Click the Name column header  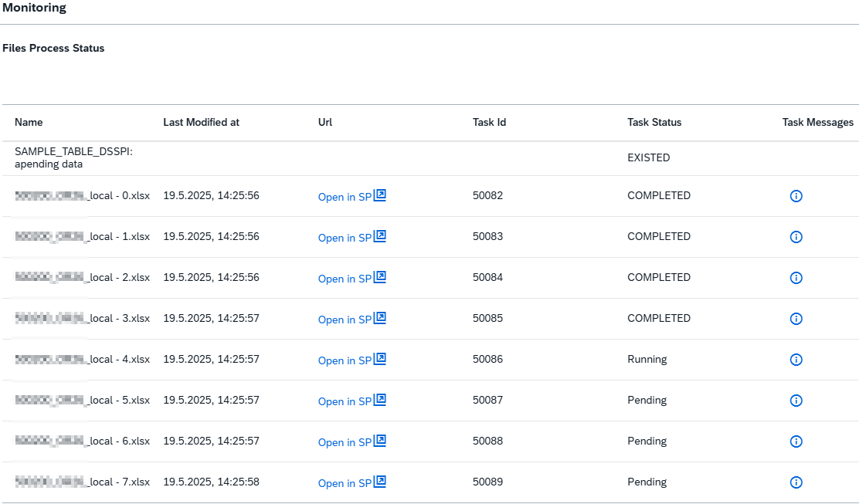coord(29,122)
